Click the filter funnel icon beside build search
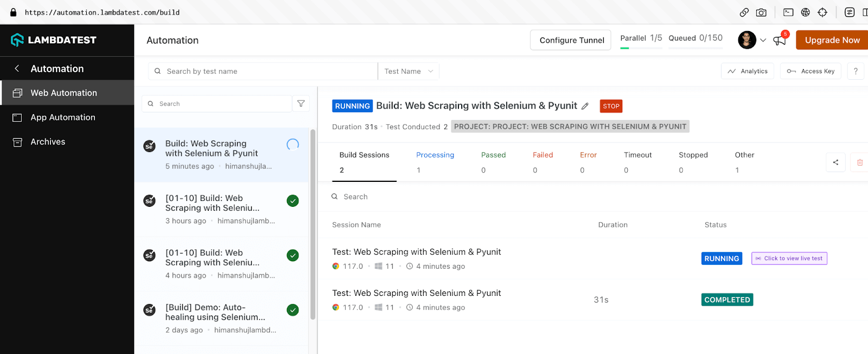Image resolution: width=868 pixels, height=354 pixels. pyautogui.click(x=301, y=104)
